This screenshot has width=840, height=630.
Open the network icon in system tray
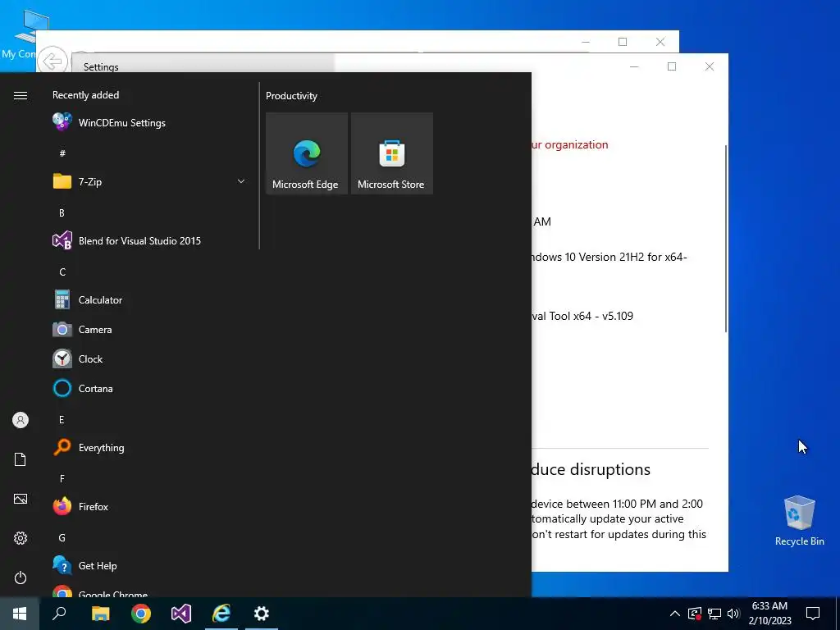coord(714,614)
